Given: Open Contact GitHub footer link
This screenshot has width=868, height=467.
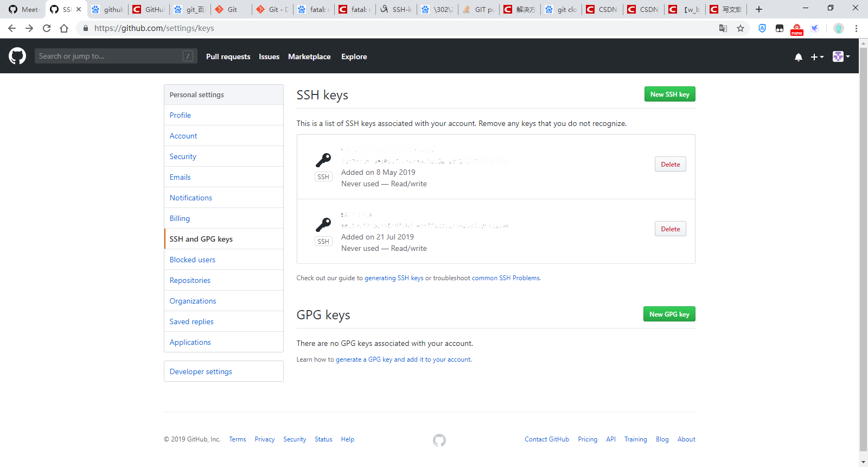Looking at the screenshot, I should point(547,439).
